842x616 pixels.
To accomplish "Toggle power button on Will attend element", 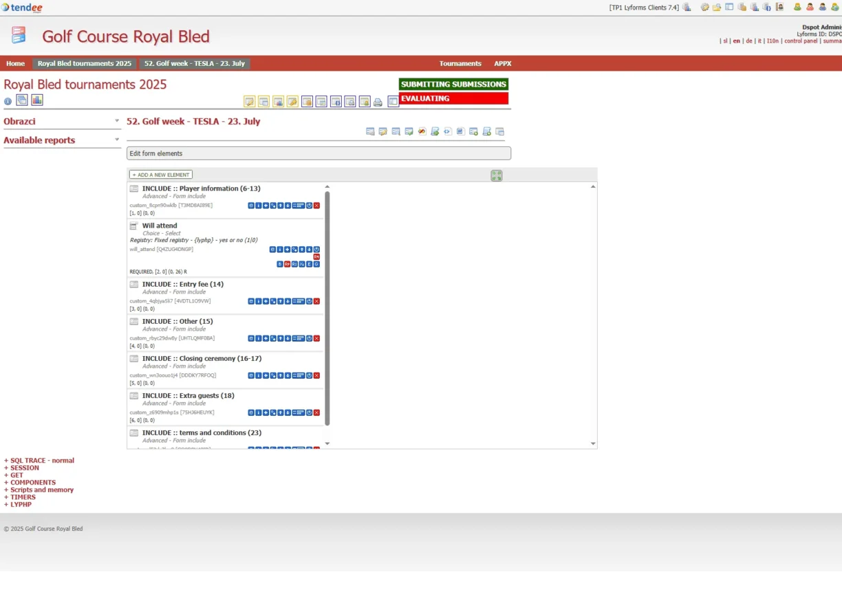I will pyautogui.click(x=316, y=250).
